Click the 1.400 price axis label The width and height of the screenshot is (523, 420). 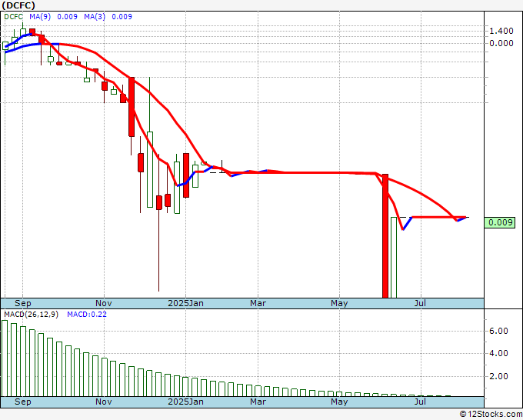(x=501, y=31)
